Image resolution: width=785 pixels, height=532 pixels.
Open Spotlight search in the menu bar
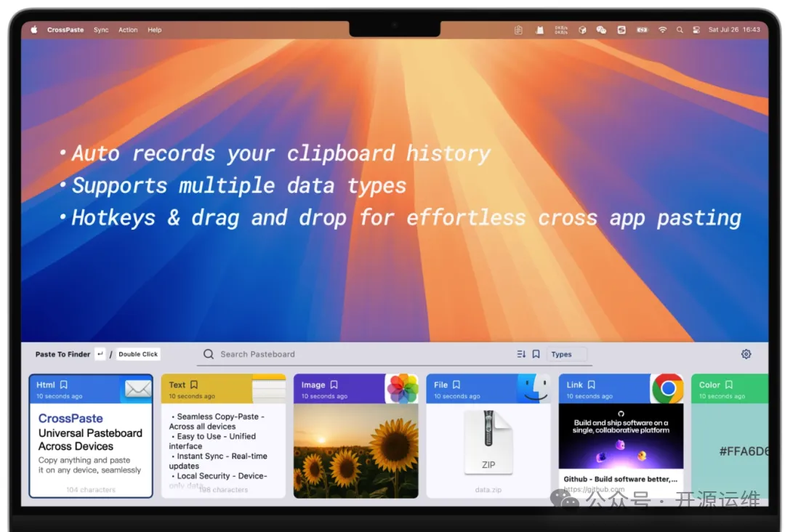pos(680,30)
